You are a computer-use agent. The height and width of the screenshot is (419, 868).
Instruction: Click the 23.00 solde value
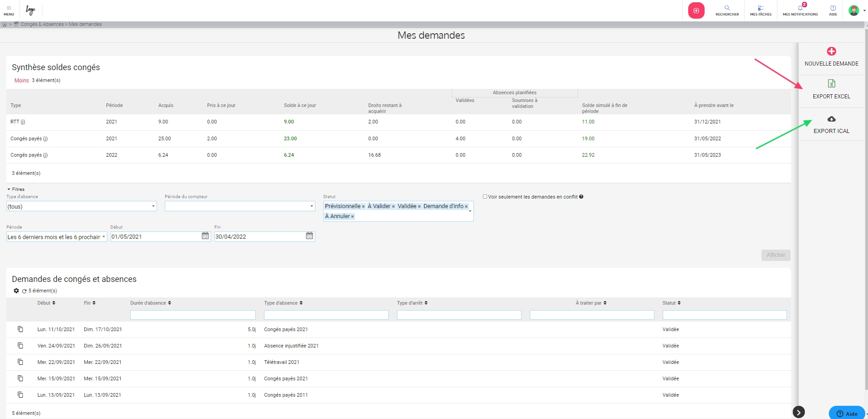[290, 138]
